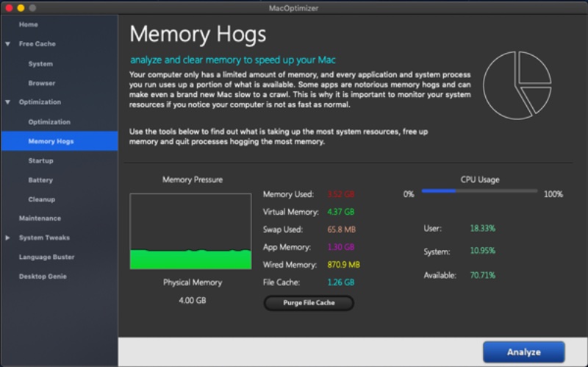This screenshot has width=588, height=367.
Task: Open Desktop Genie
Action: coord(43,277)
